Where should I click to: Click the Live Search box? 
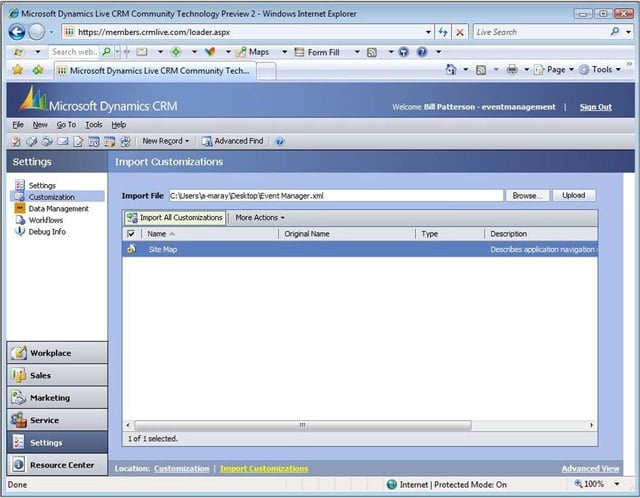pyautogui.click(x=541, y=32)
